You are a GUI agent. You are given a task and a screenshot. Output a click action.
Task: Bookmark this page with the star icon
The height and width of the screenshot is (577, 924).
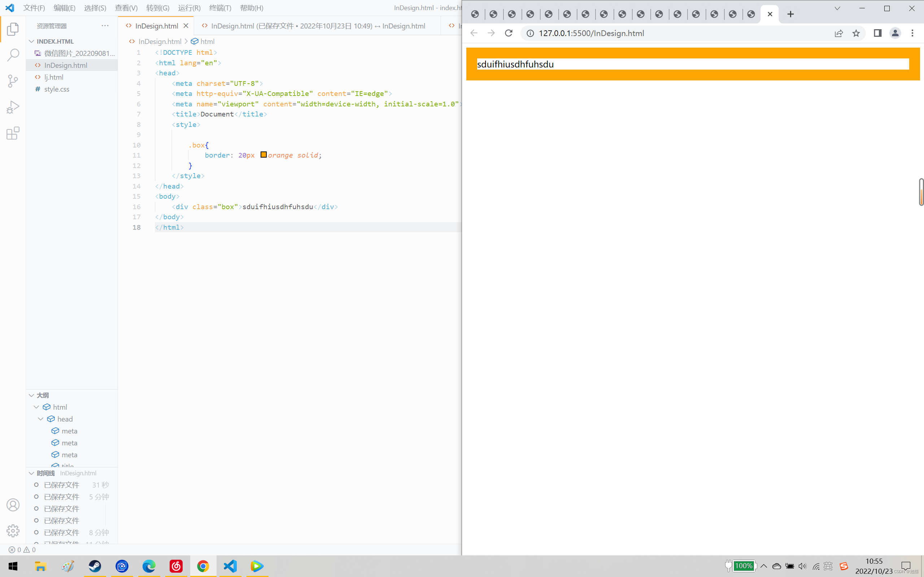[x=856, y=33]
